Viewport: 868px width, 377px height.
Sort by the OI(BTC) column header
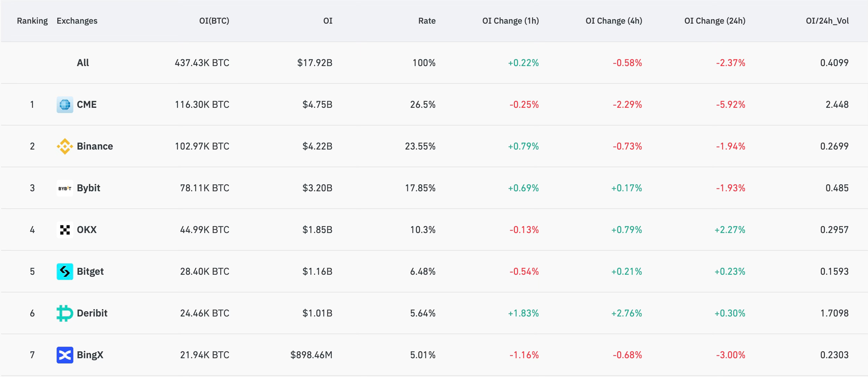(x=214, y=21)
